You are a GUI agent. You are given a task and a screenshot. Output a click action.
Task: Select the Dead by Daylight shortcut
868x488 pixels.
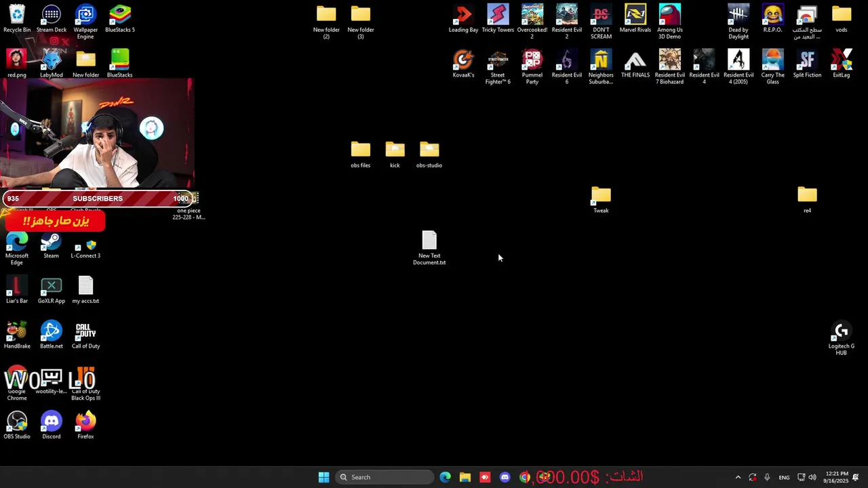click(738, 22)
